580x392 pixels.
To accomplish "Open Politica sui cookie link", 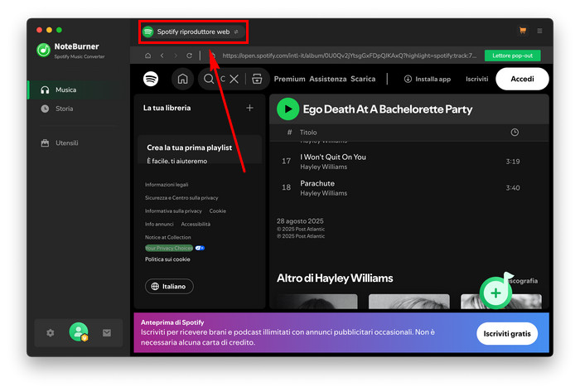I will [167, 259].
